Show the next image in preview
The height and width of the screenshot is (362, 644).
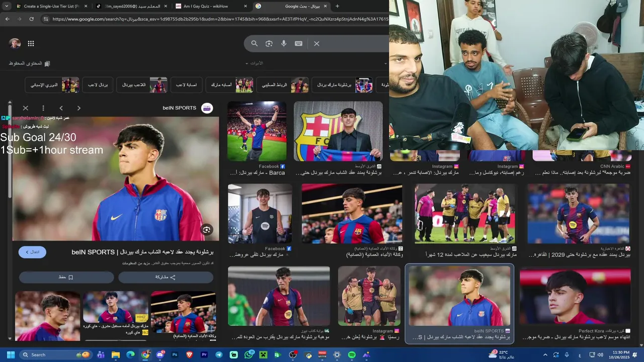pos(78,108)
